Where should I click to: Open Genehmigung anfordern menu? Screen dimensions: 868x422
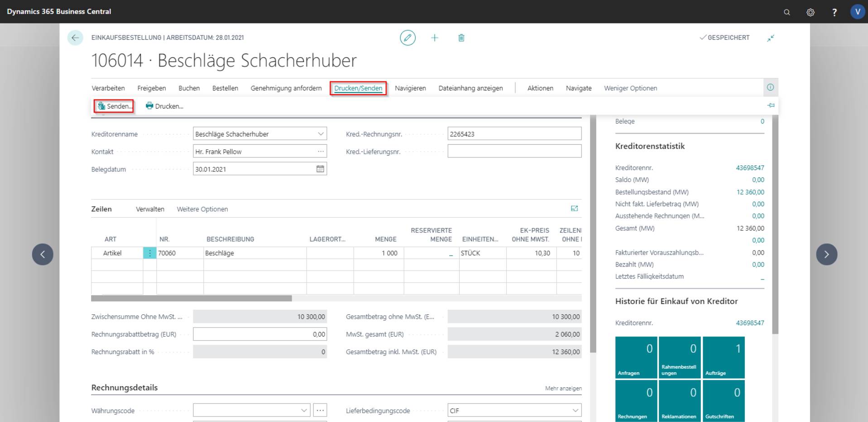coord(286,88)
